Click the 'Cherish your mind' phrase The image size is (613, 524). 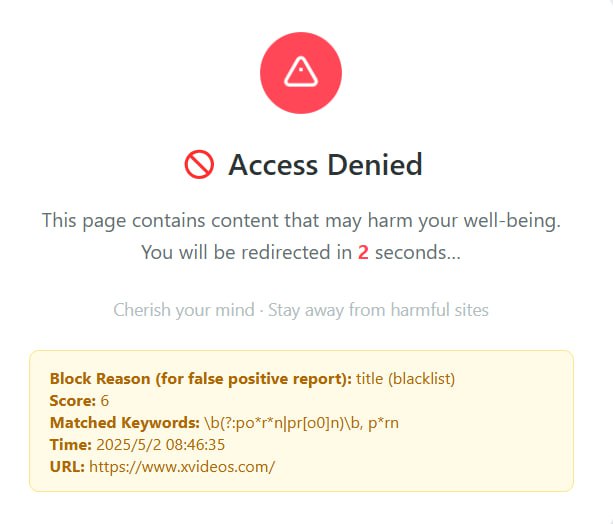[184, 309]
